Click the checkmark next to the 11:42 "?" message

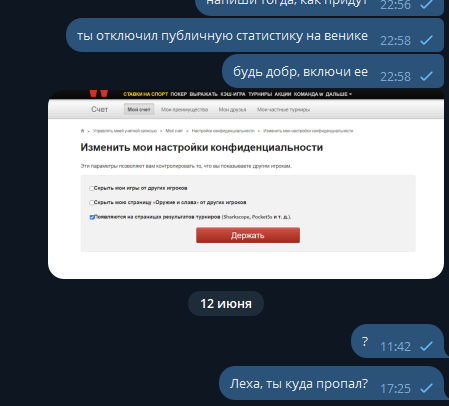tap(426, 346)
